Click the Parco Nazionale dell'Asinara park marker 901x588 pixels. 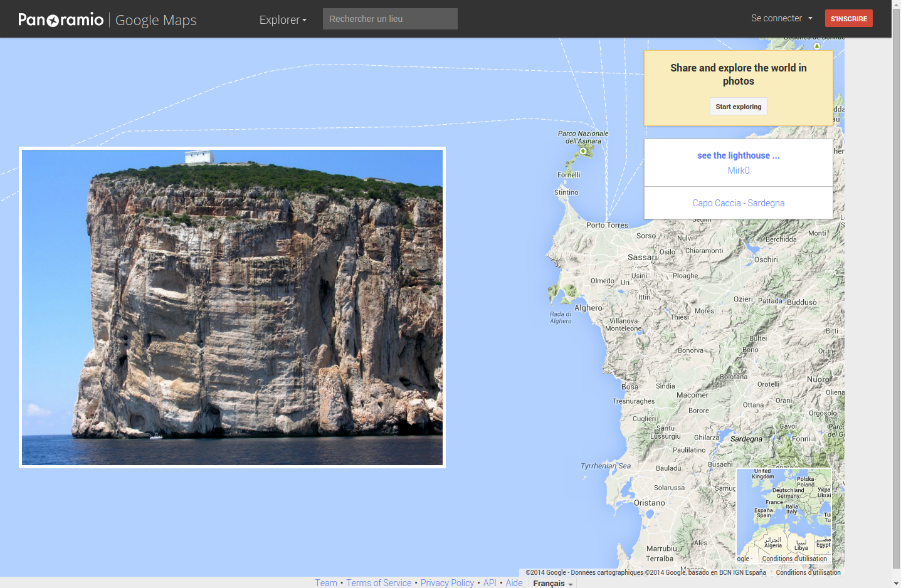click(x=583, y=151)
